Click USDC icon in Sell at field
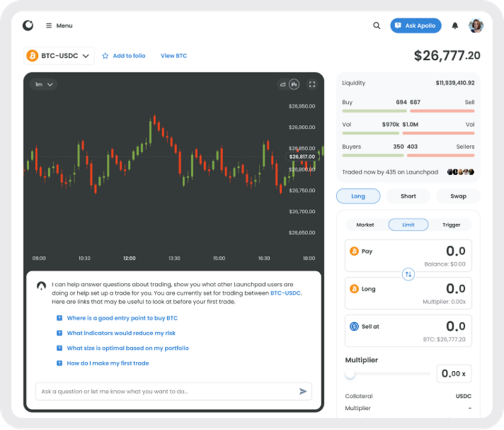This screenshot has height=430, width=504. click(354, 326)
